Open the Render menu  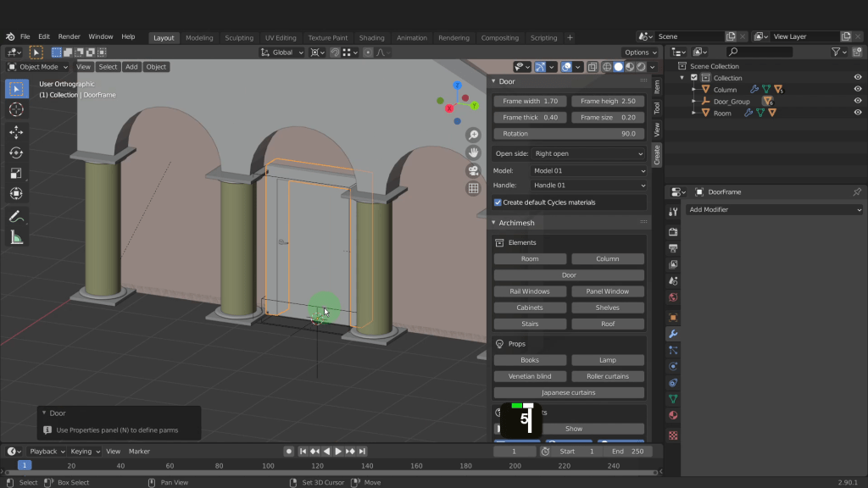[x=70, y=37]
